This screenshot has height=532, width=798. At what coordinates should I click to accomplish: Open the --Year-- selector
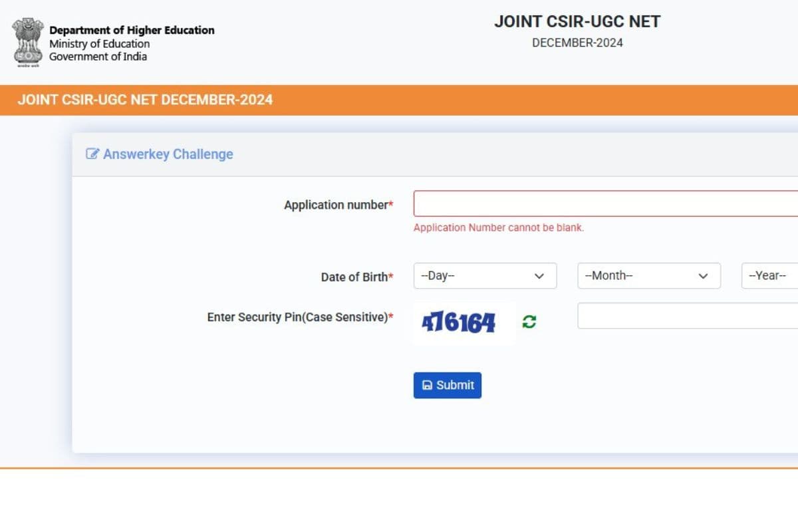click(x=771, y=275)
